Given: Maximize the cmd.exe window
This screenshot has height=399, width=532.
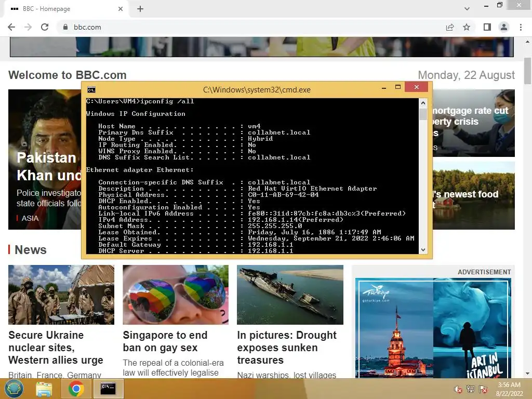Looking at the screenshot, I should tap(398, 87).
